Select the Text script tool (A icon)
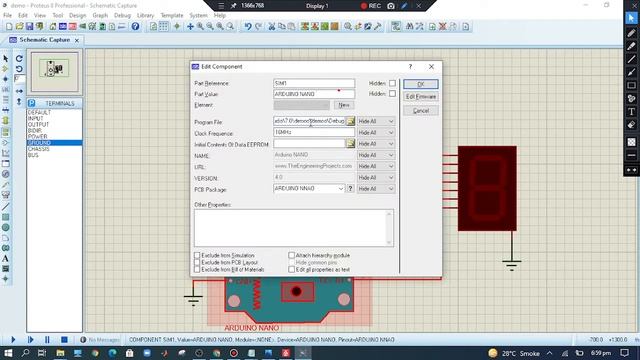 coord(5,258)
